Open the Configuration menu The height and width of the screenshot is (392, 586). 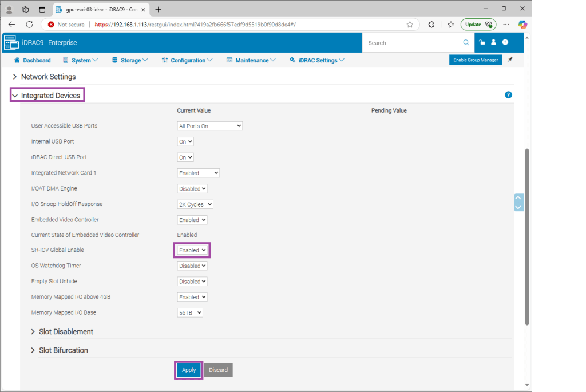187,60
